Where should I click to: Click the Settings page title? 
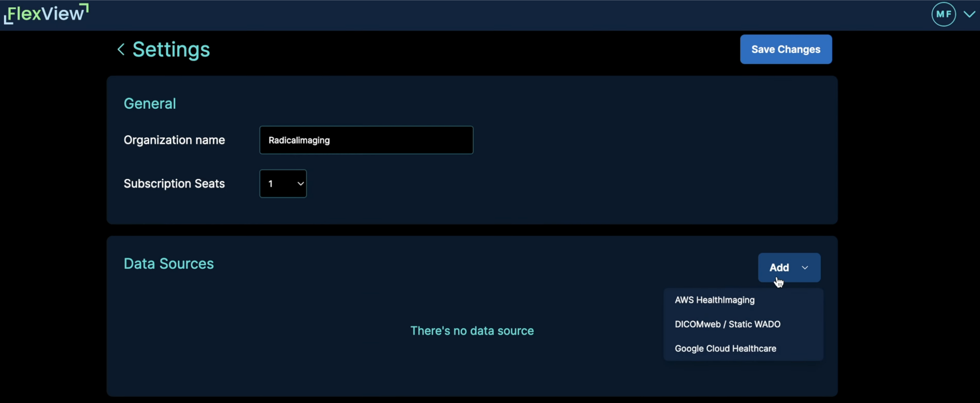171,49
